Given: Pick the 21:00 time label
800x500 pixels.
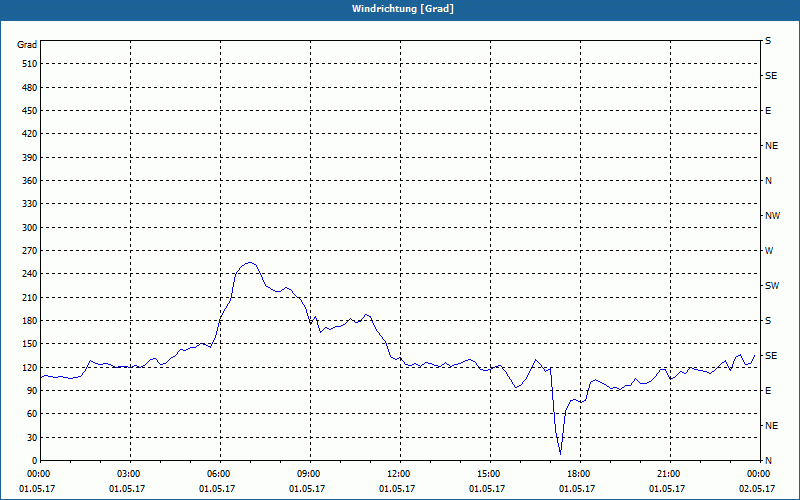Looking at the screenshot, I should pos(667,474).
